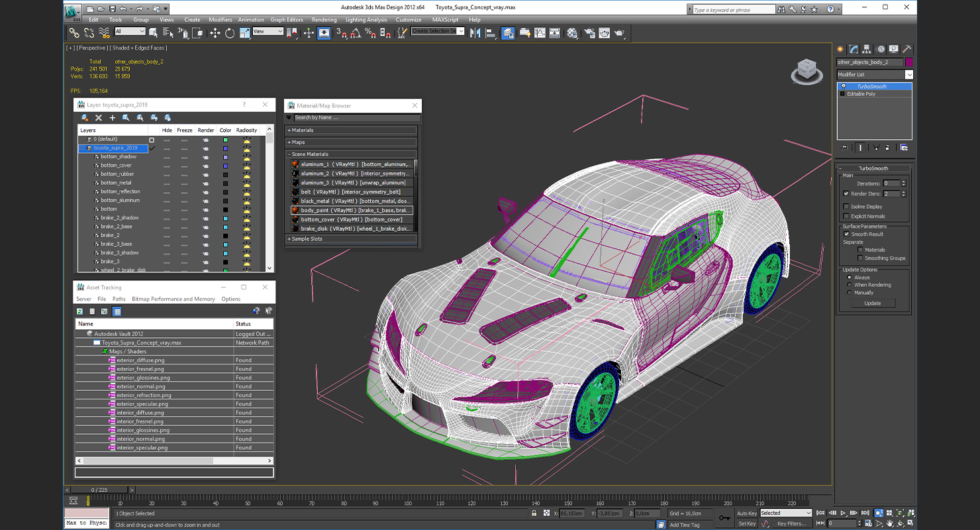This screenshot has width=980, height=530.
Task: Click Bind to Space Warp tool
Action: tap(104, 32)
